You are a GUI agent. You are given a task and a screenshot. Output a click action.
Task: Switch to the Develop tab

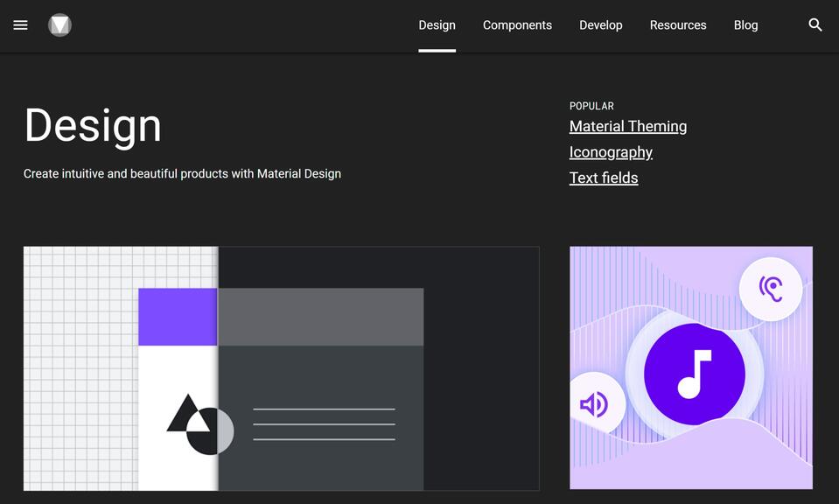coord(601,24)
